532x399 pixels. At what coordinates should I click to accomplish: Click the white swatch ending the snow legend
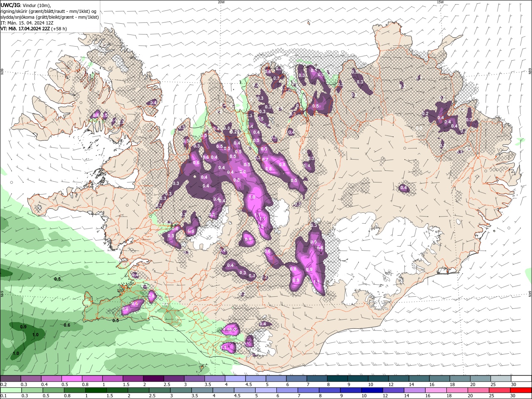[521, 379]
